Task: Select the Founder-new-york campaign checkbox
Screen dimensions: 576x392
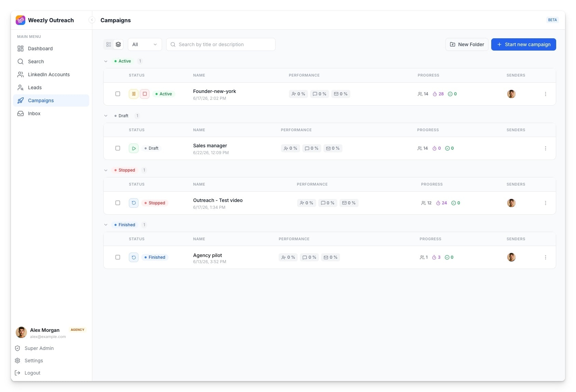Action: (x=118, y=94)
